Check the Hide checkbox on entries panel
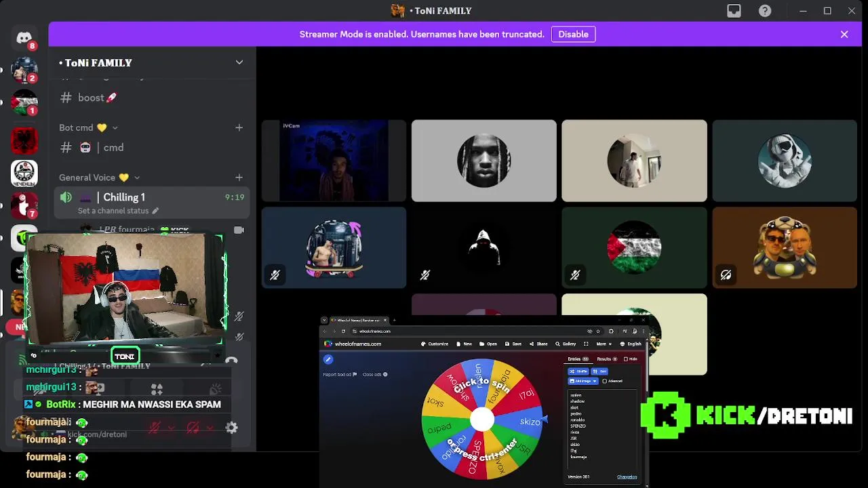This screenshot has height=488, width=868. (626, 359)
